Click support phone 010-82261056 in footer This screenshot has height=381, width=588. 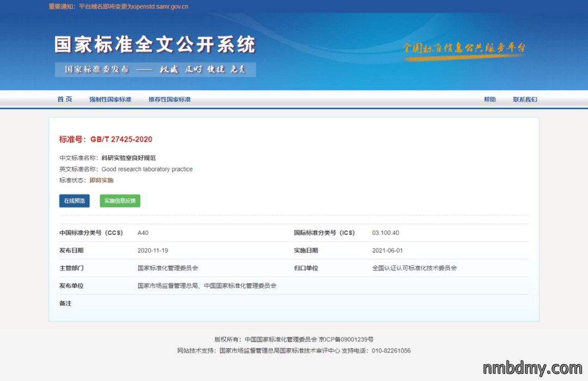[x=391, y=351]
